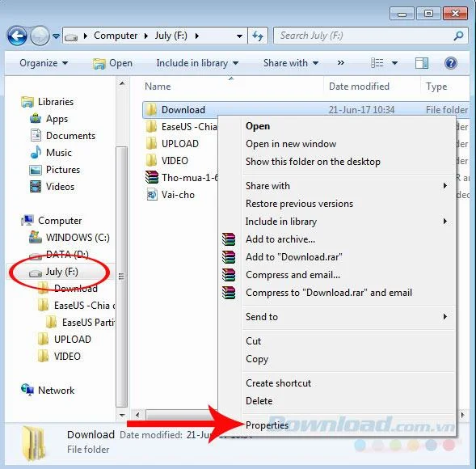Image resolution: width=476 pixels, height=469 pixels.
Task: Select the UPLOAD folder in file list
Action: click(x=172, y=144)
